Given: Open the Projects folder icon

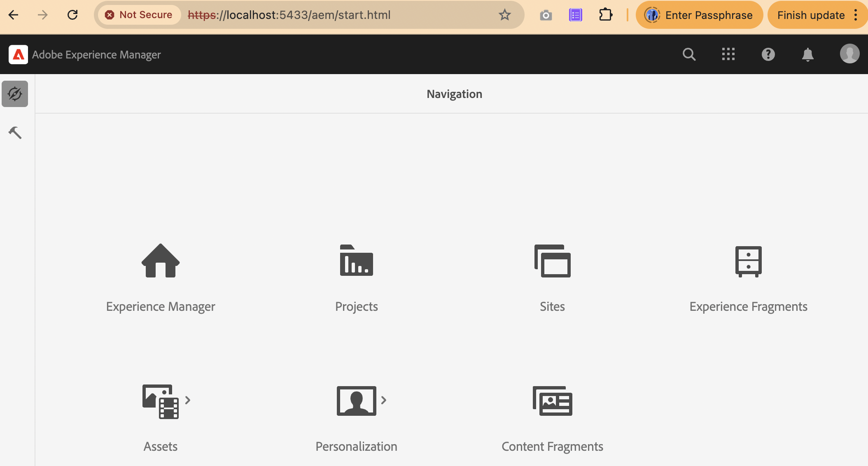Looking at the screenshot, I should pyautogui.click(x=356, y=261).
